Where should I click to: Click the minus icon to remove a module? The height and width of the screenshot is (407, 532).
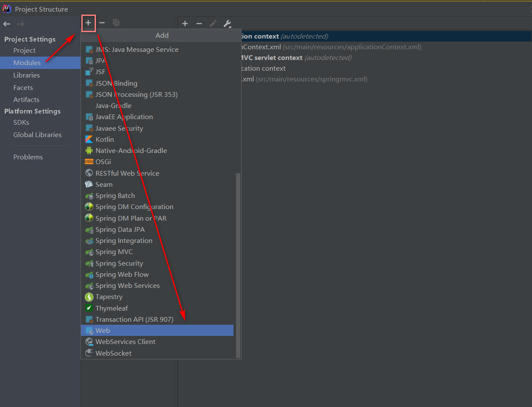click(x=102, y=23)
